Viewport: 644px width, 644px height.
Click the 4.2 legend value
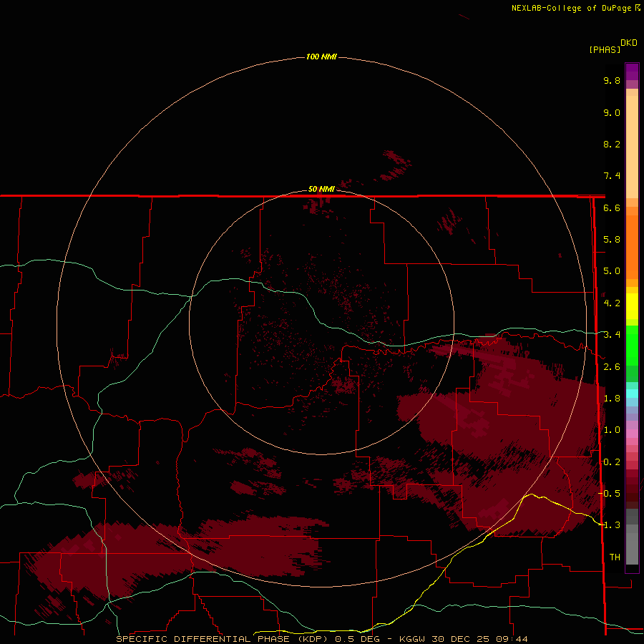pos(612,303)
